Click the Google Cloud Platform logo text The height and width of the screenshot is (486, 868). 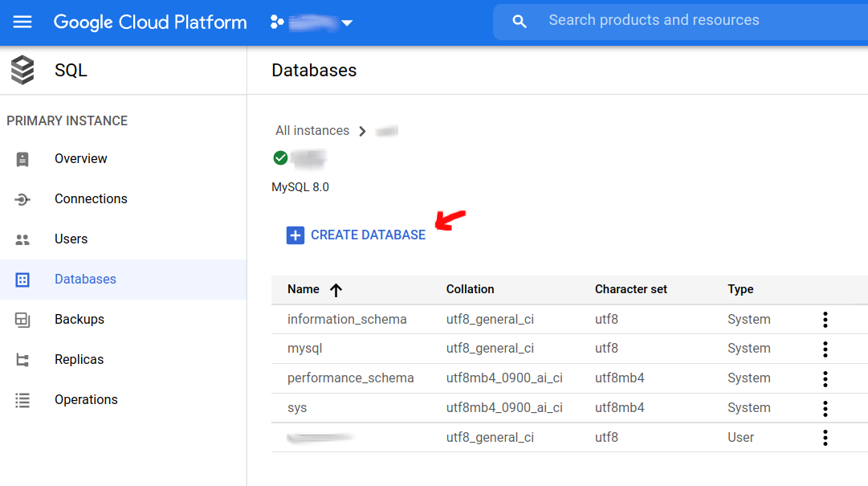(x=150, y=22)
